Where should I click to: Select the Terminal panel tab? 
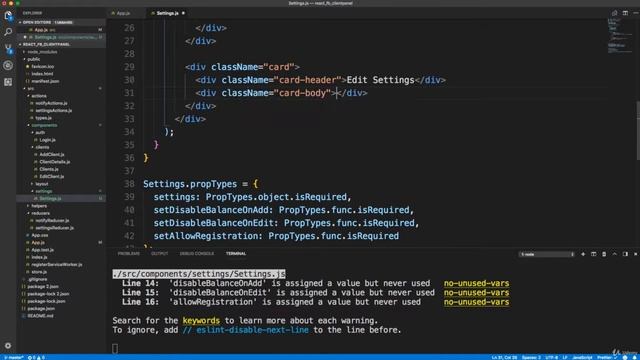[236, 254]
